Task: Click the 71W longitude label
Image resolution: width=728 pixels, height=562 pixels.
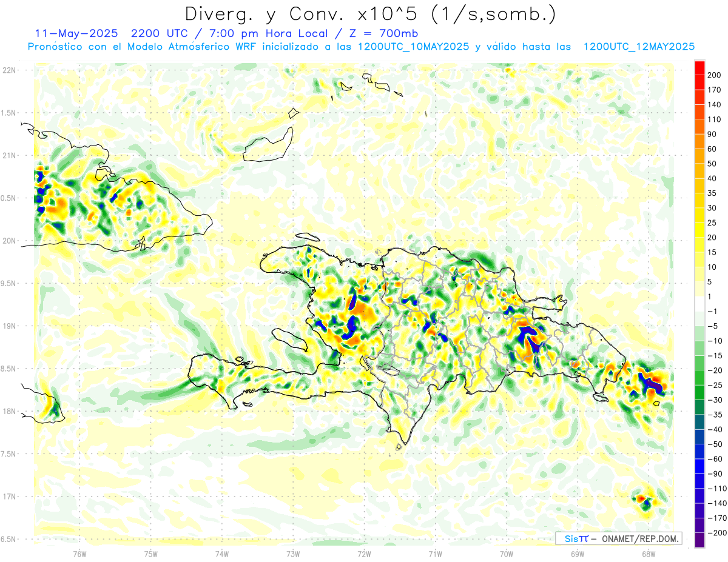Action: [435, 553]
